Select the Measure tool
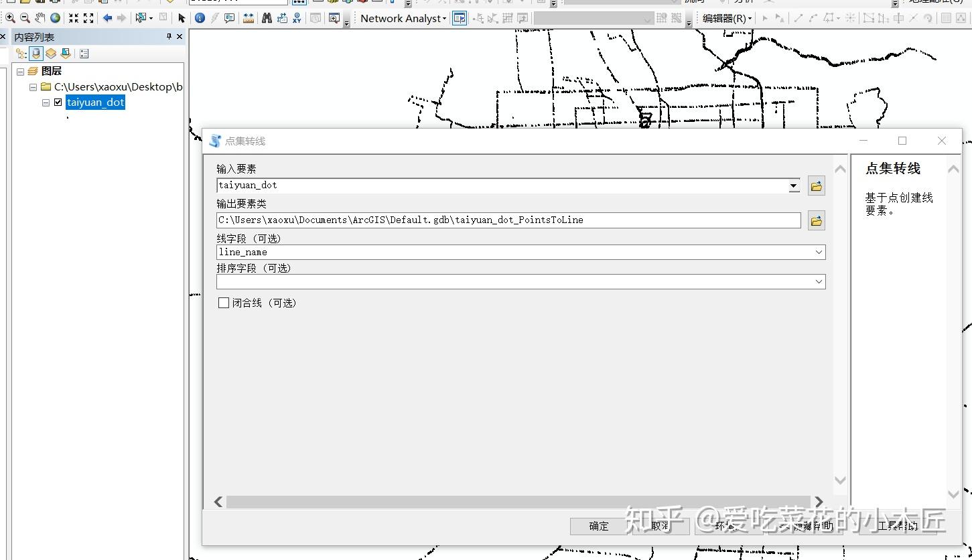This screenshot has width=972, height=560. coord(249,17)
